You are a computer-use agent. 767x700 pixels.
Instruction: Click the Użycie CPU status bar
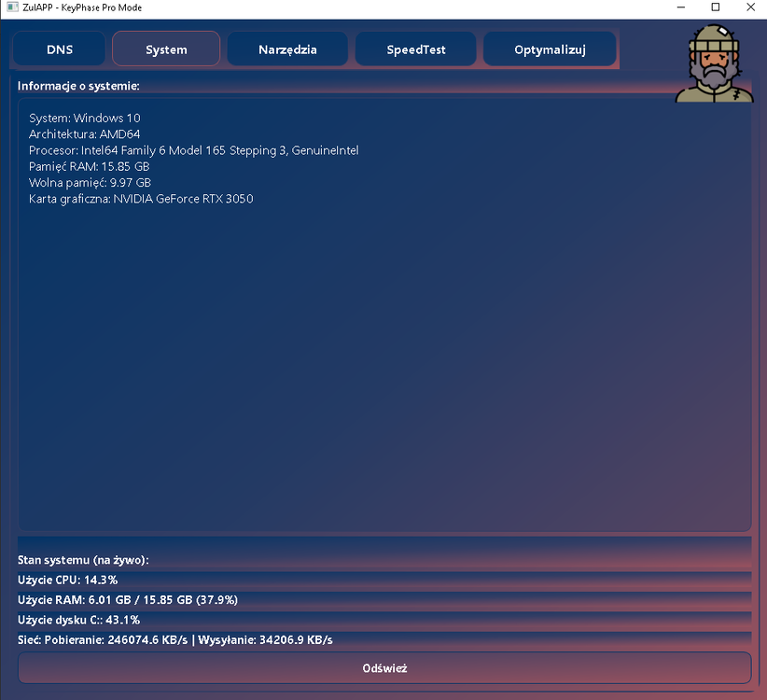coord(384,580)
